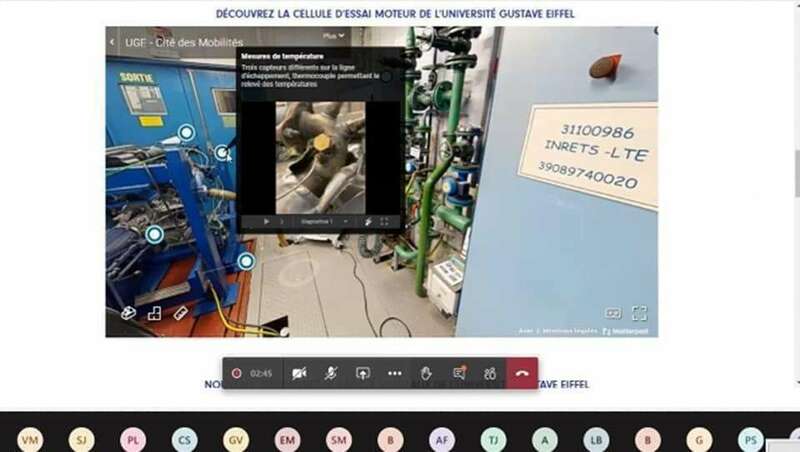Click the back arrow beside UGF title
This screenshot has width=800, height=452.
tap(112, 42)
